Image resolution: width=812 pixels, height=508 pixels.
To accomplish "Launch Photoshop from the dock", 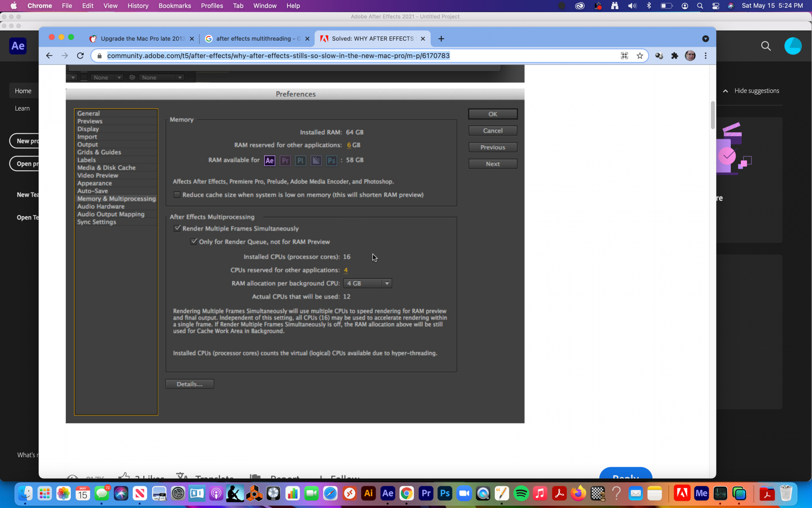I will [445, 494].
